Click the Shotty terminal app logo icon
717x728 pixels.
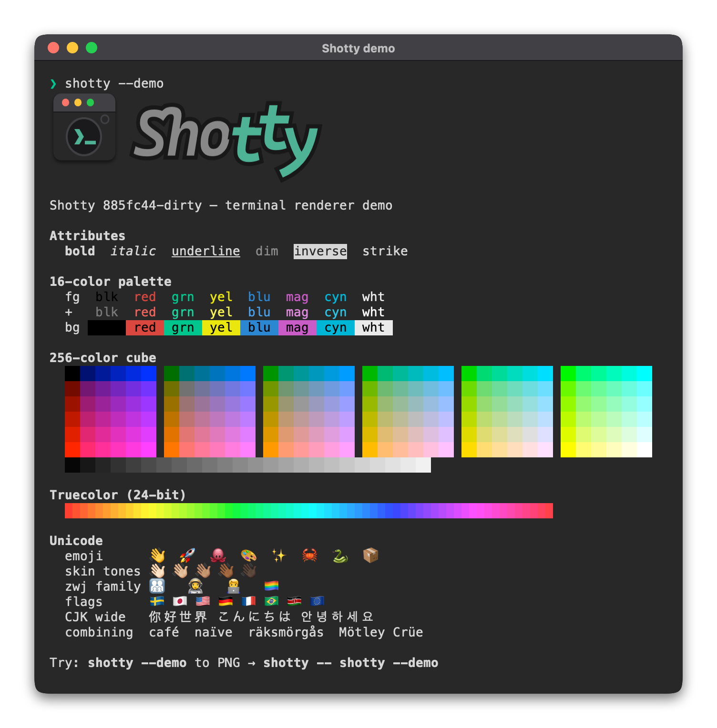(84, 127)
